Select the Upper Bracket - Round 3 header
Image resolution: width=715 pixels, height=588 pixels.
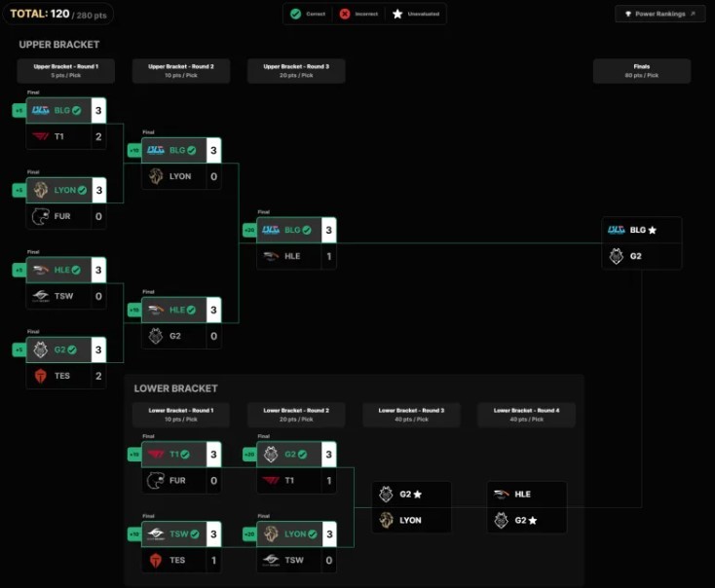click(x=296, y=71)
